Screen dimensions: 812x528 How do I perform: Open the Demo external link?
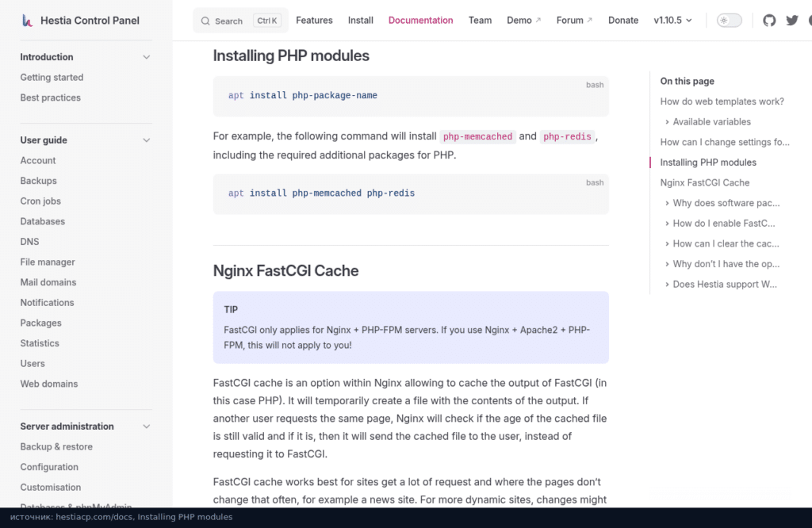point(523,20)
